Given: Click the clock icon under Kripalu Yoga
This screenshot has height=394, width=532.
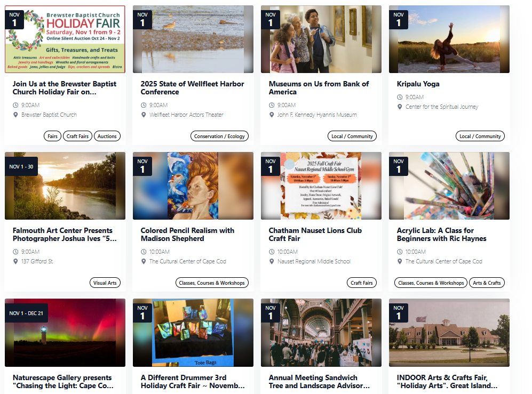Looking at the screenshot, I should (400, 97).
